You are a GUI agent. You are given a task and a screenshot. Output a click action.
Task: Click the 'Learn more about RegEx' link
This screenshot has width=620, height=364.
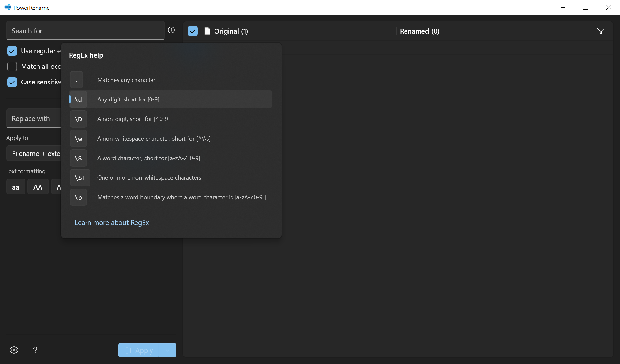[112, 222]
